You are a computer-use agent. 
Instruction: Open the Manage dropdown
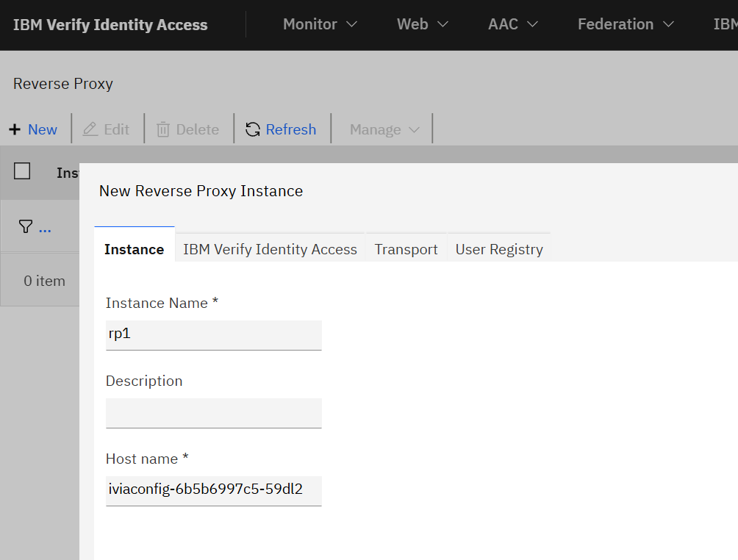384,129
